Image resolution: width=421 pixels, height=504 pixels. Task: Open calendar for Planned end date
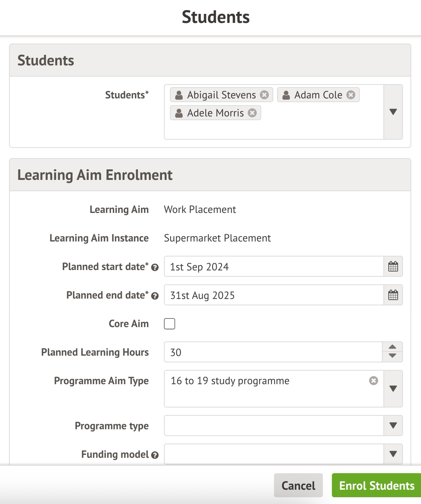coord(393,295)
